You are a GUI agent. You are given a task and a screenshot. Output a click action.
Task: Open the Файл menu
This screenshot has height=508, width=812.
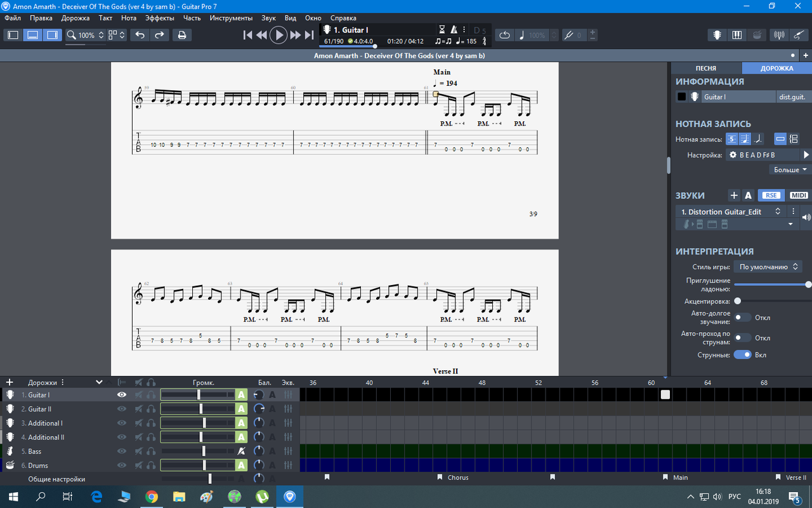[x=13, y=18]
